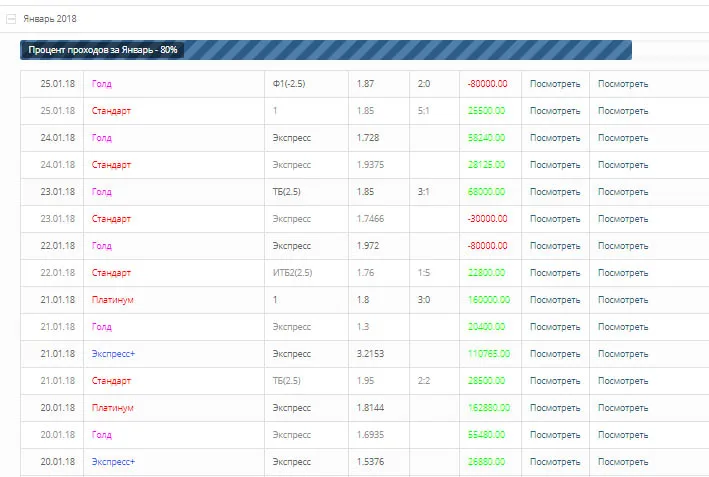Open Стандарт tariff in the 1.9375 odds row
709x477 pixels.
111,165
